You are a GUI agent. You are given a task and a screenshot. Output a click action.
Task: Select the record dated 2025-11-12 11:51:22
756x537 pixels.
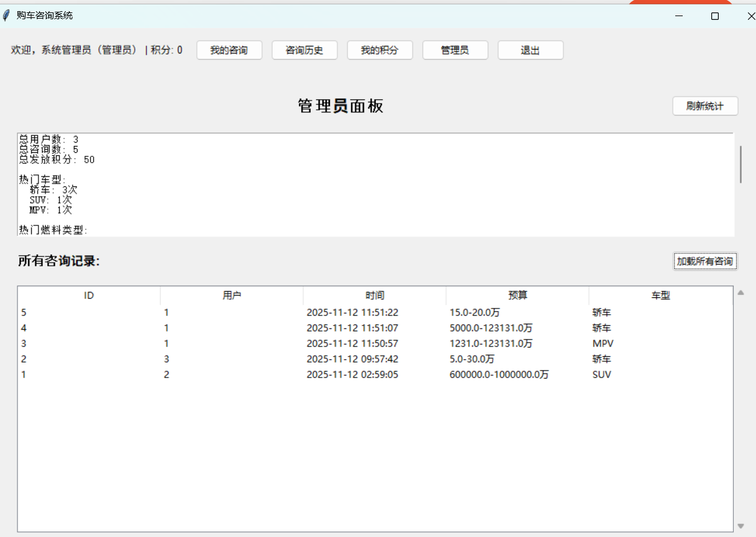click(375, 312)
